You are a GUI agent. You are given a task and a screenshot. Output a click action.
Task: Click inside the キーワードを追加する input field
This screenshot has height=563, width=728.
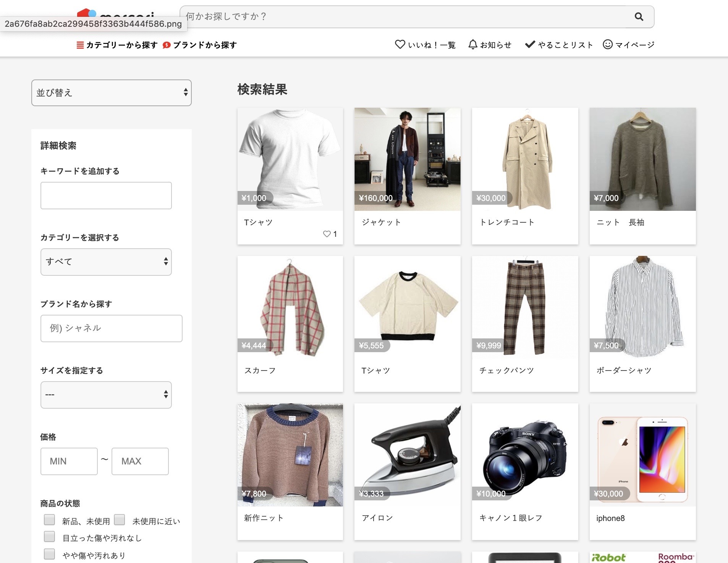(x=106, y=196)
